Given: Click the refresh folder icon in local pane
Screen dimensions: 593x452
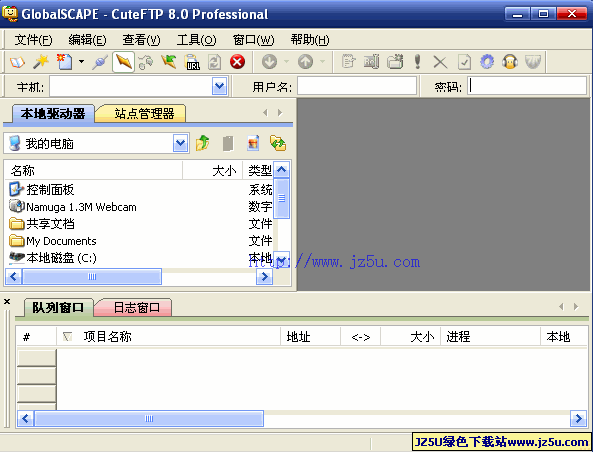Looking at the screenshot, I should 278,143.
